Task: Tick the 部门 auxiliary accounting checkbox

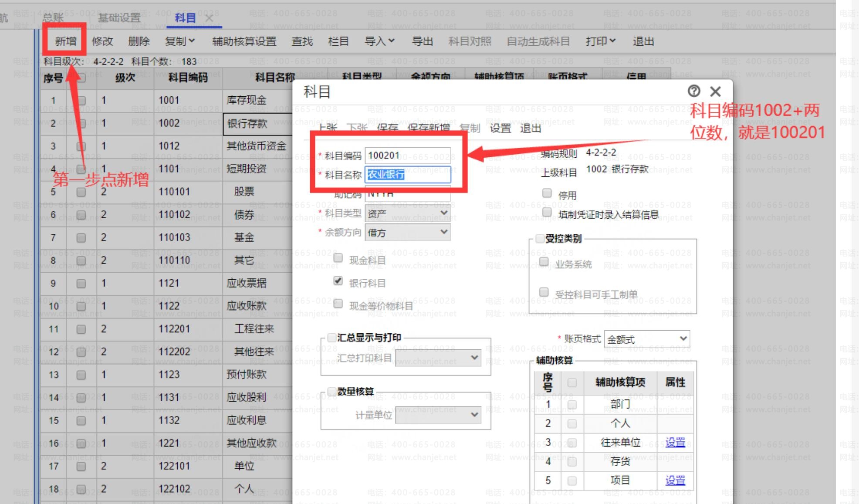Action: [x=572, y=405]
